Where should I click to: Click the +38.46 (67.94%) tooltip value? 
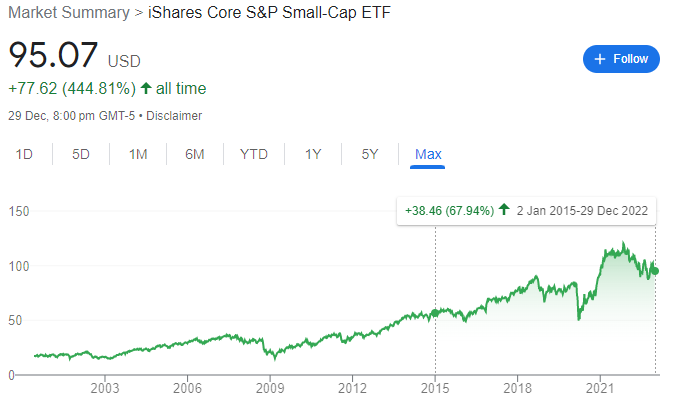click(450, 211)
